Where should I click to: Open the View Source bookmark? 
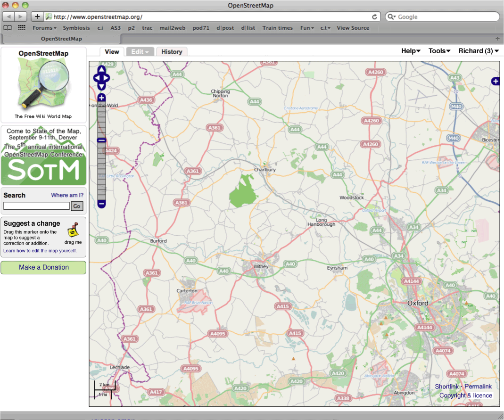pos(353,28)
